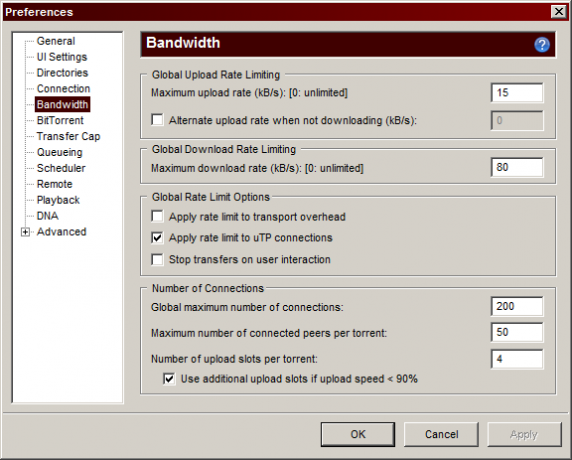Click global maximum connections input box

click(x=517, y=306)
